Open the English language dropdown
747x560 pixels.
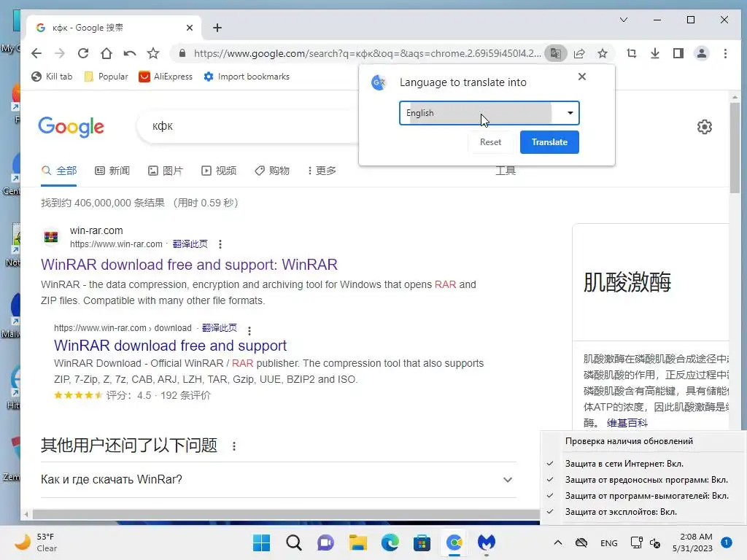(x=489, y=113)
